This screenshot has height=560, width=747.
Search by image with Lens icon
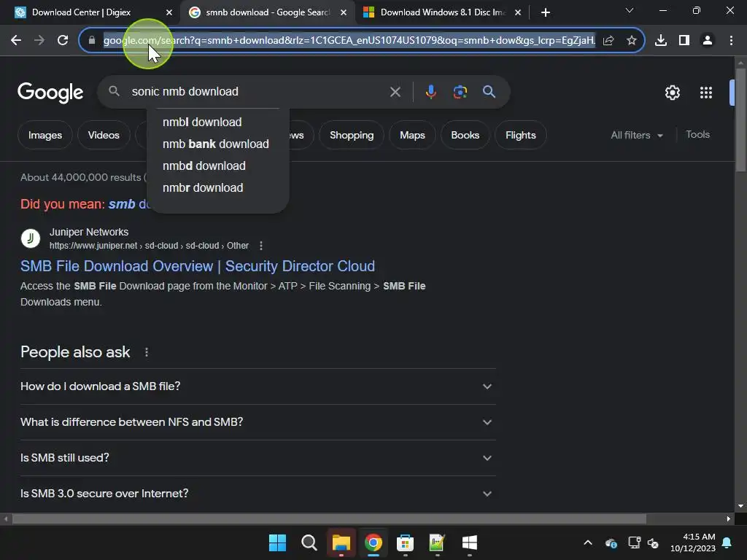(460, 91)
